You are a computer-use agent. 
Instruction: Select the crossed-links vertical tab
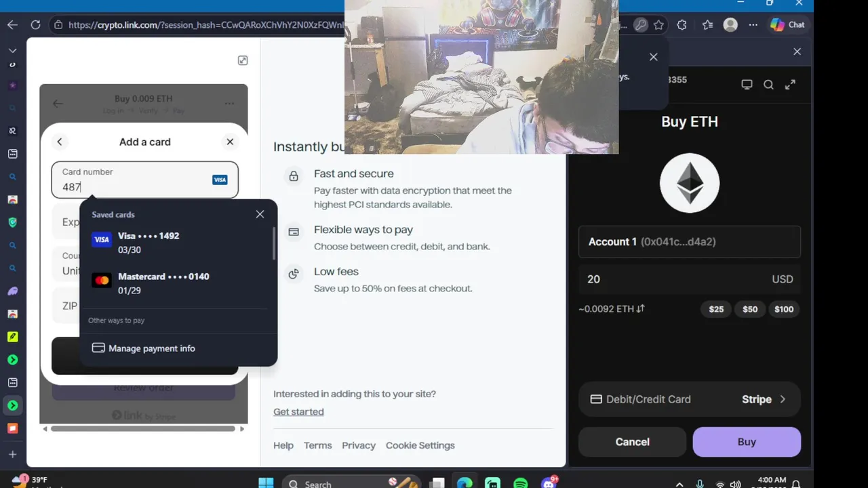point(12,131)
